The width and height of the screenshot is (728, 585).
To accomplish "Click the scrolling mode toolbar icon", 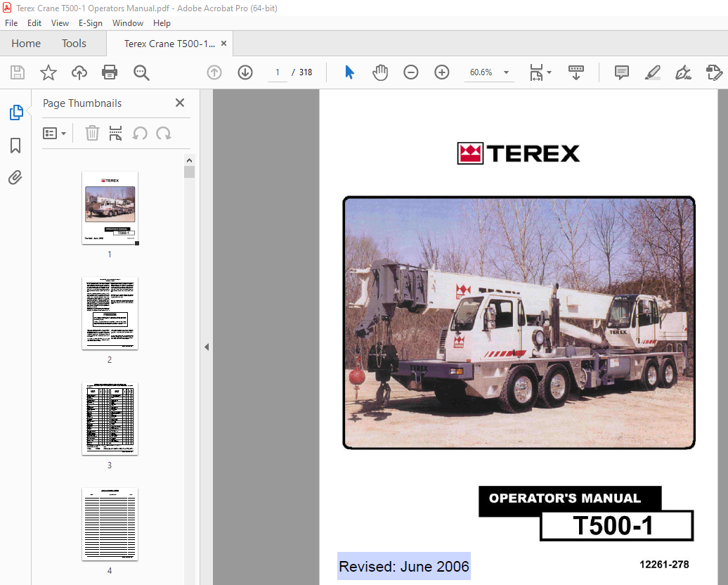I will 576,72.
